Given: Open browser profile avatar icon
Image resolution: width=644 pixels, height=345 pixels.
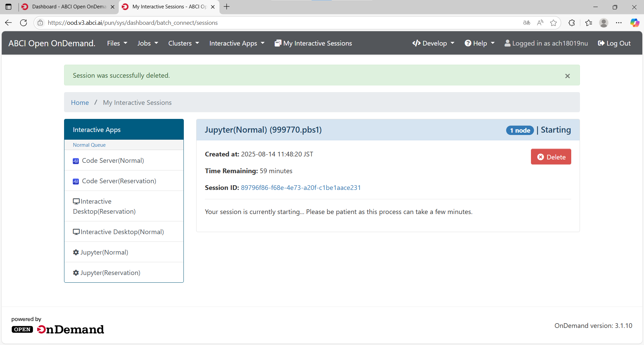Looking at the screenshot, I should (604, 23).
